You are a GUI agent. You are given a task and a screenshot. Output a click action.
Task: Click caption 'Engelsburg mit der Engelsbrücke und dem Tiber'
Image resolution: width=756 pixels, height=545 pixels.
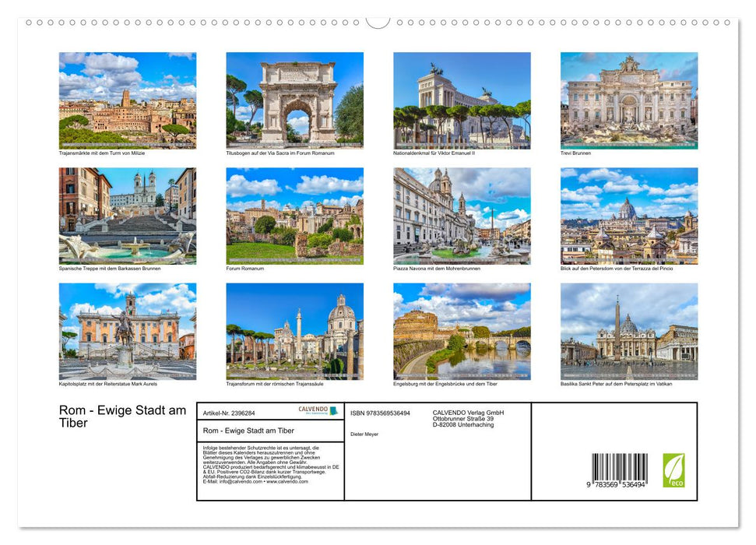[x=445, y=384]
